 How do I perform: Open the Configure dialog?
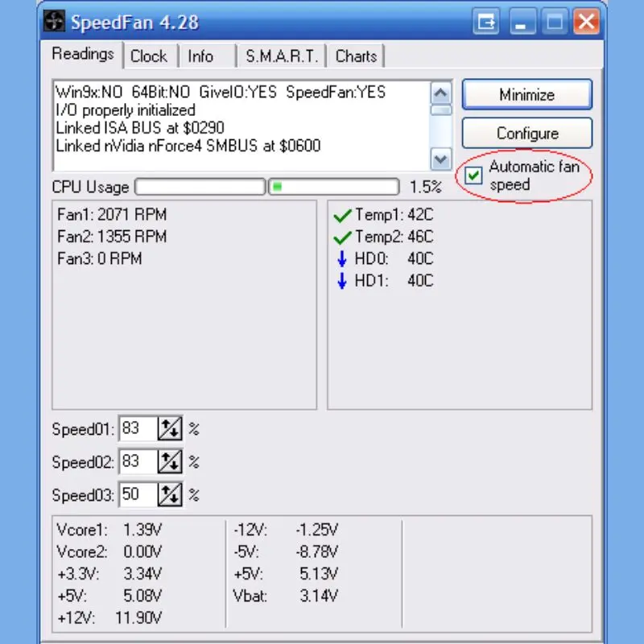click(527, 134)
